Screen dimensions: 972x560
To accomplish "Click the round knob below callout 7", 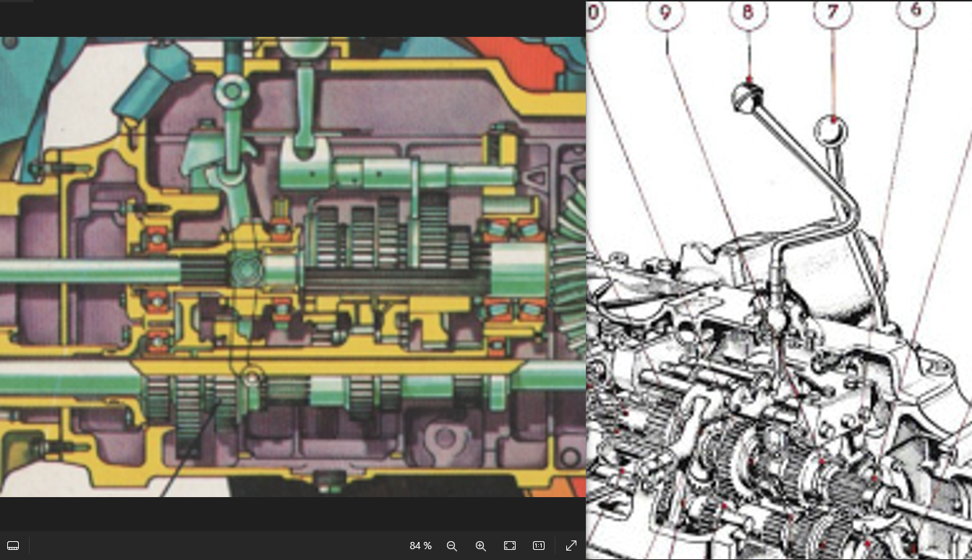I will [830, 132].
